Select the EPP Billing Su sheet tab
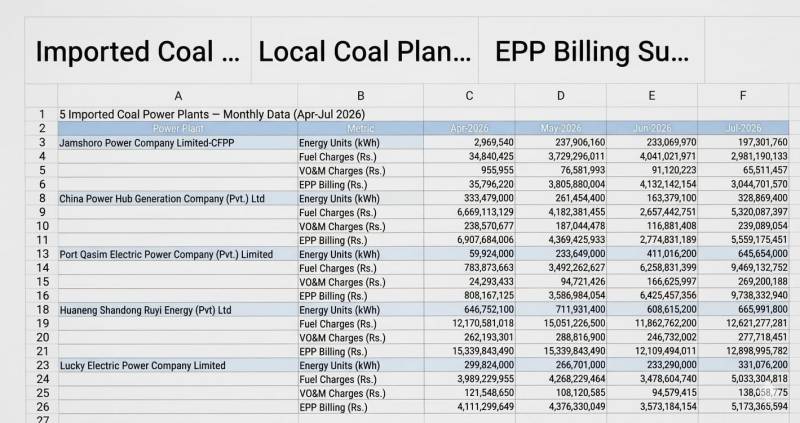The image size is (800, 423). point(591,51)
